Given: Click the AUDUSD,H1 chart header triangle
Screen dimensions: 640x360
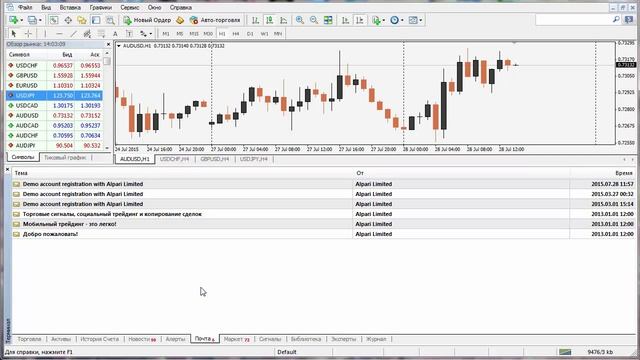Looking at the screenshot, I should coord(119,46).
